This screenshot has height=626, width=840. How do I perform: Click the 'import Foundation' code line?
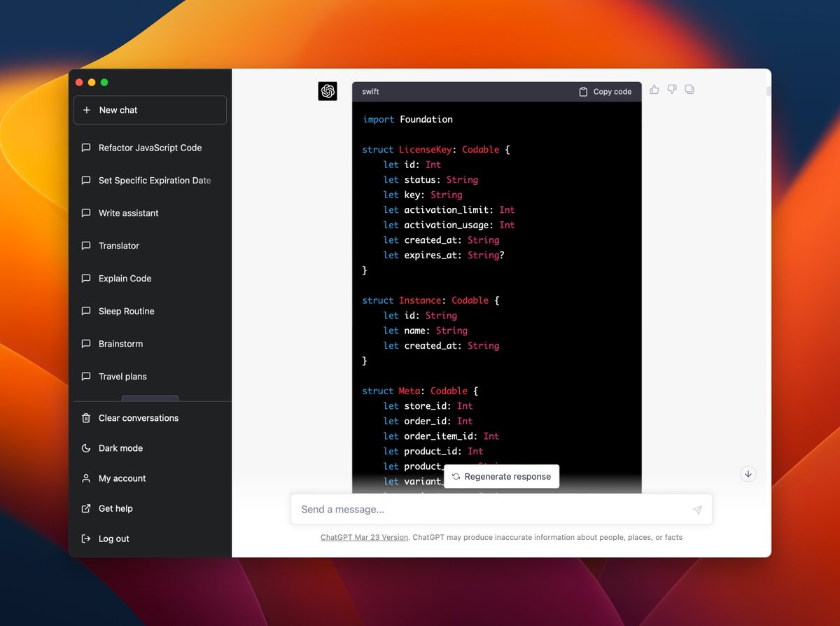[407, 120]
